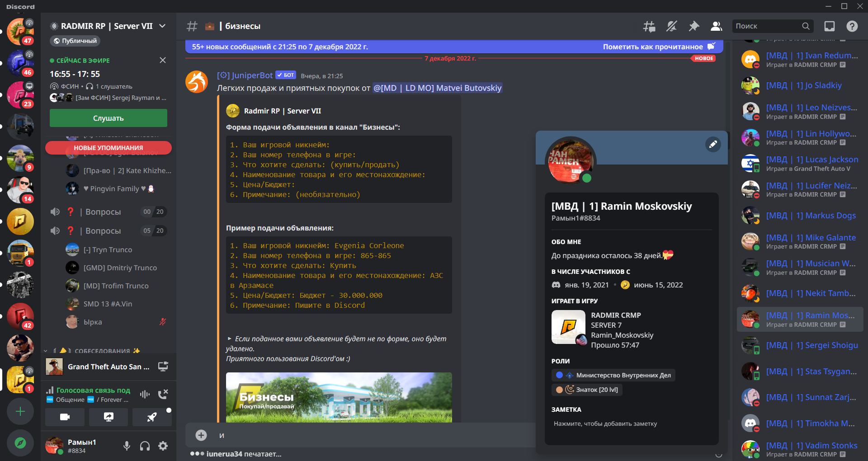
Task: Start screen sharing in the voice channel
Action: pos(108,417)
